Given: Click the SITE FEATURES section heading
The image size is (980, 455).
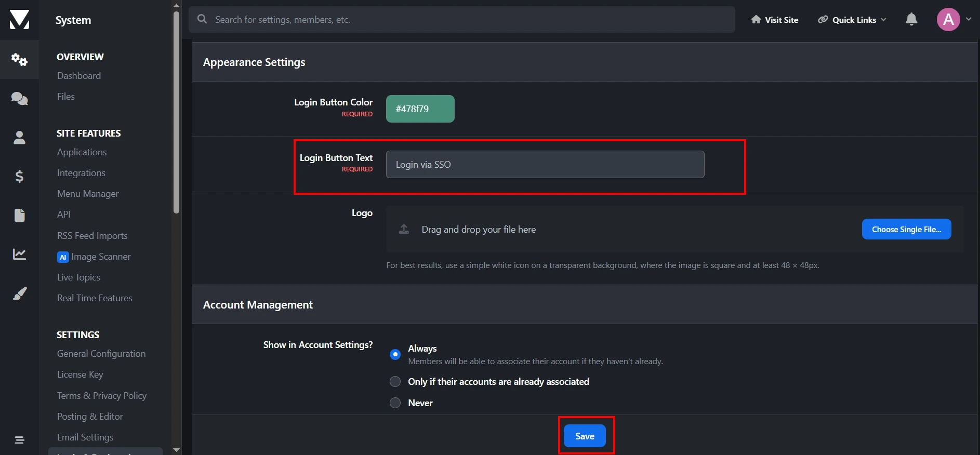Looking at the screenshot, I should [x=89, y=133].
